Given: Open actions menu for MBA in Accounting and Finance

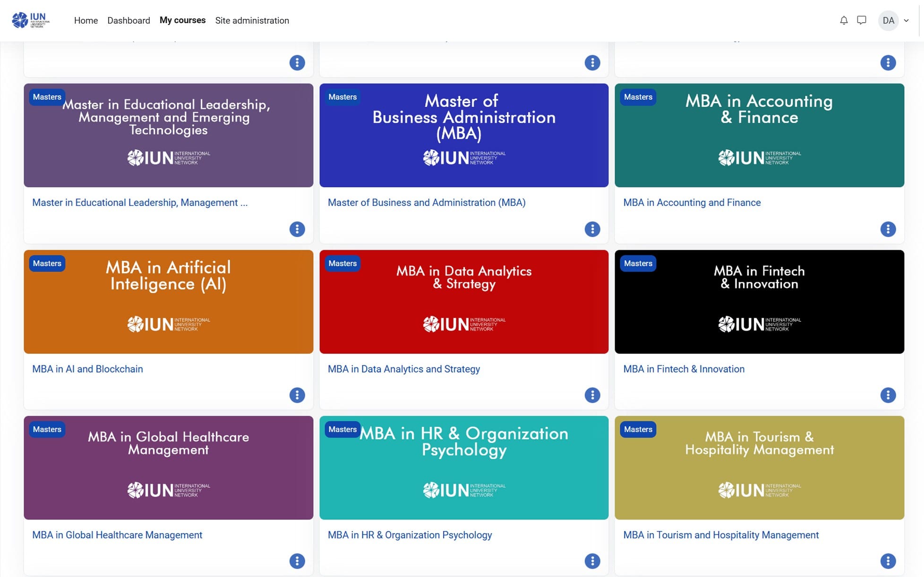Looking at the screenshot, I should point(888,229).
